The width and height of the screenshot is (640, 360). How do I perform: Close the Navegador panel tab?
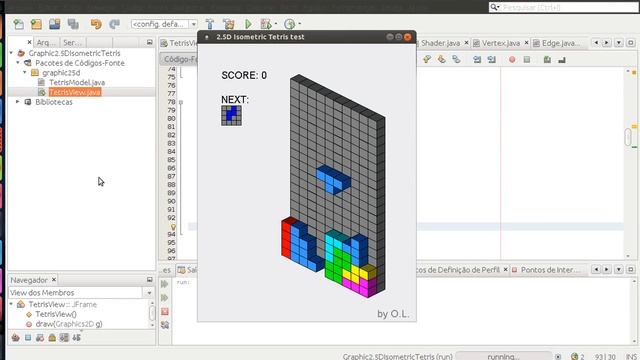point(53,280)
